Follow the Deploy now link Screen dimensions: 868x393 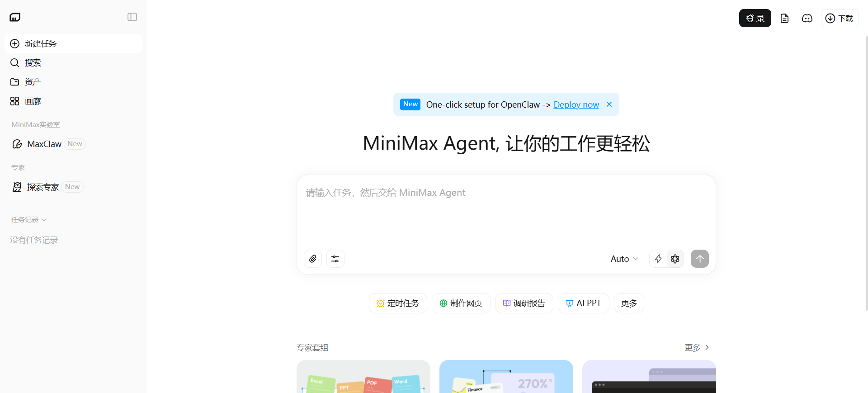pyautogui.click(x=576, y=104)
